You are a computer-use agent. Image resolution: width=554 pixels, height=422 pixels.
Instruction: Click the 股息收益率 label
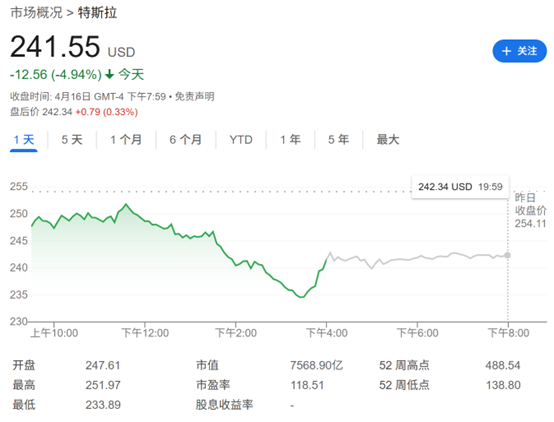pos(224,405)
